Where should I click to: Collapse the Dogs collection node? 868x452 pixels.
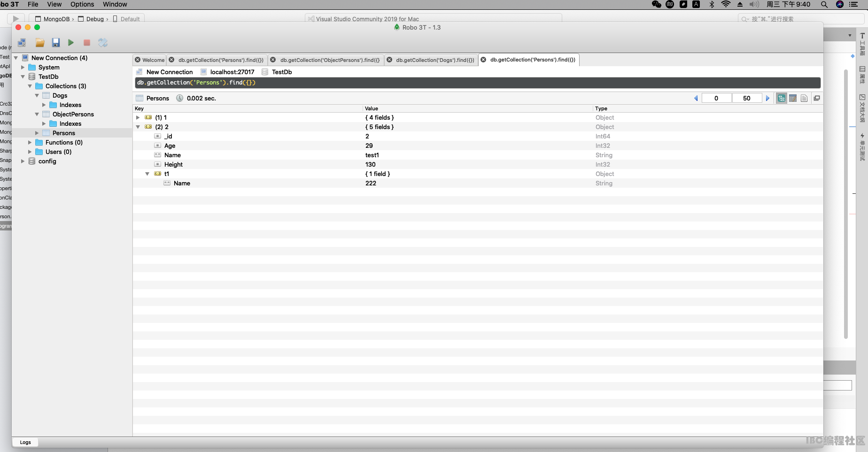pyautogui.click(x=37, y=95)
